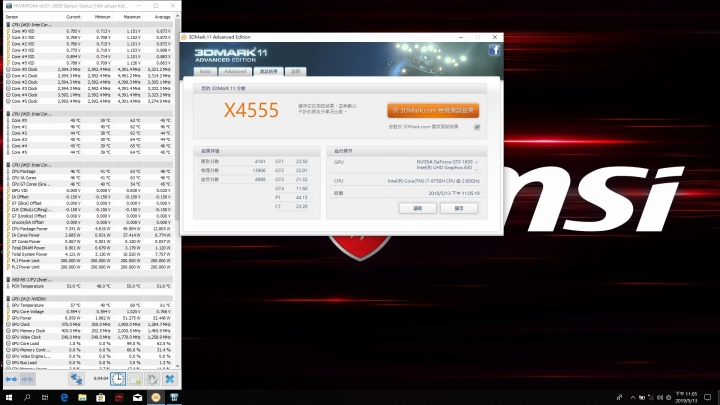Image resolution: width=720 pixels, height=405 pixels.
Task: Close sensors using blue X icon
Action: 169,379
